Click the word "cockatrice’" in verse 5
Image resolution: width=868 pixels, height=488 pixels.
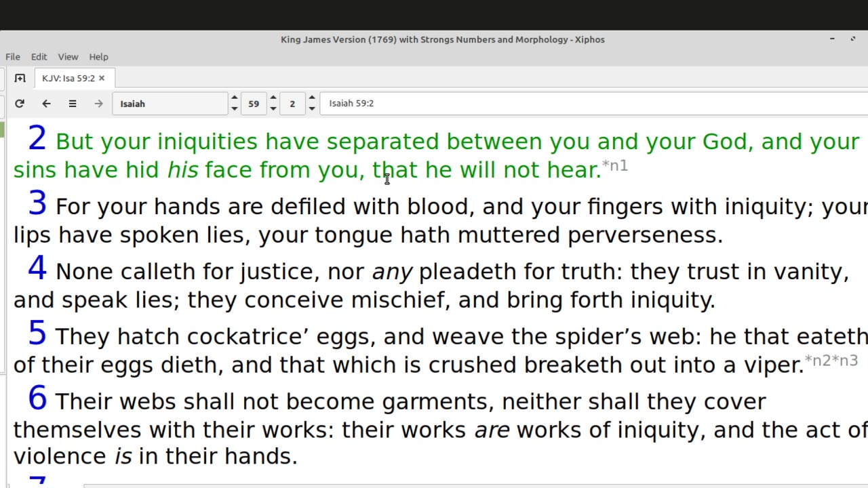248,337
